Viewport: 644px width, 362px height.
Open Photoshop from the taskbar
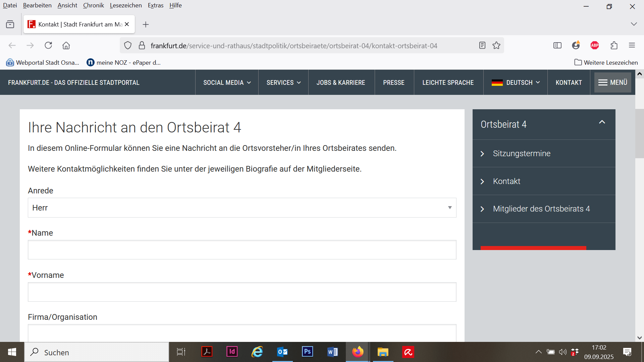307,352
